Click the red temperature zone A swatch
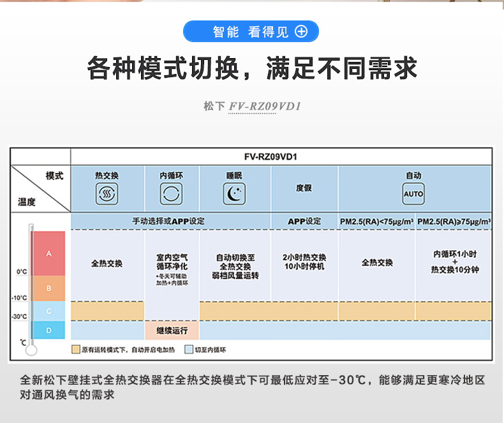504x423 pixels. point(49,253)
